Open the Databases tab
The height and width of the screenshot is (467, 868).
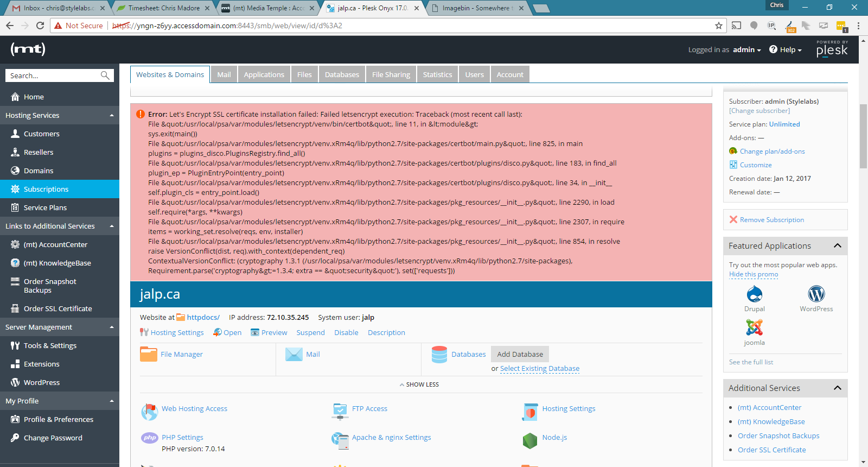(342, 74)
